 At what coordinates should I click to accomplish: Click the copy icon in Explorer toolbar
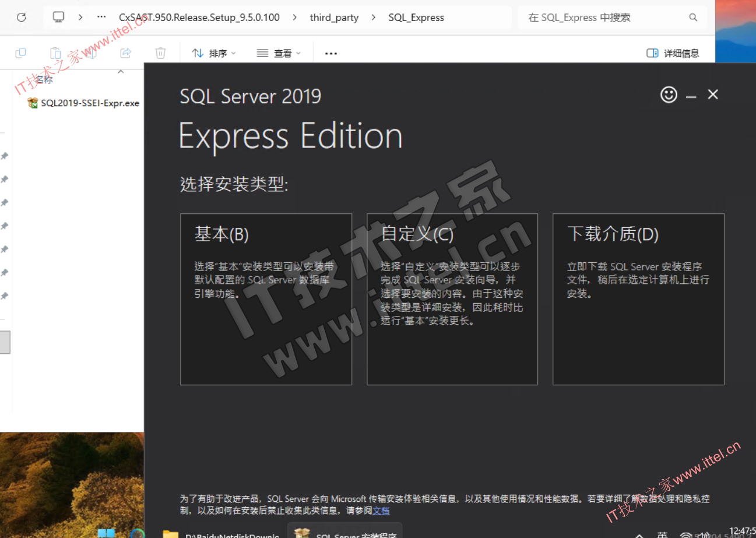[x=20, y=53]
